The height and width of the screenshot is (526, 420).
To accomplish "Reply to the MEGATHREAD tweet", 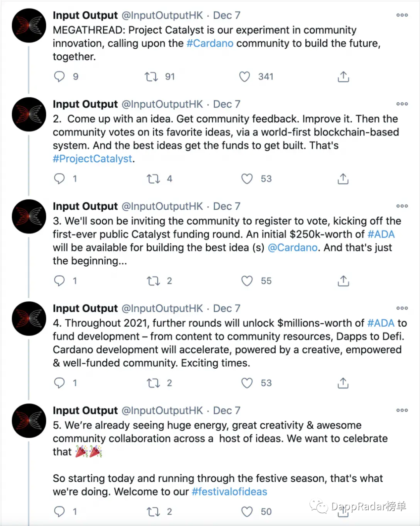I will point(59,76).
